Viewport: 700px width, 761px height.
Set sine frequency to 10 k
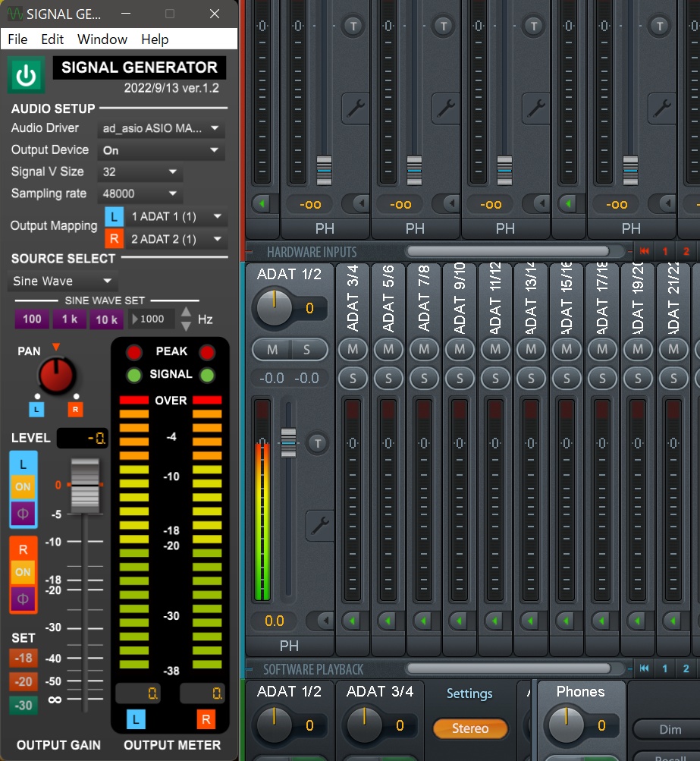tap(107, 319)
